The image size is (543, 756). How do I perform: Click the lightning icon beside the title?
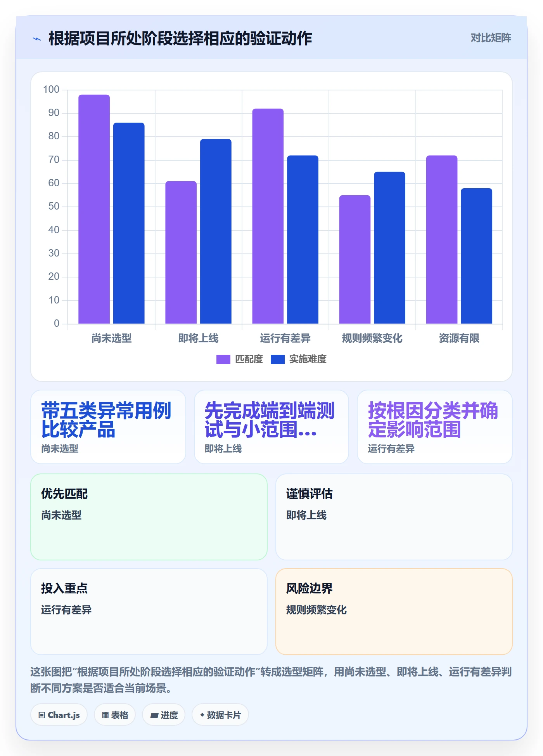click(37, 39)
